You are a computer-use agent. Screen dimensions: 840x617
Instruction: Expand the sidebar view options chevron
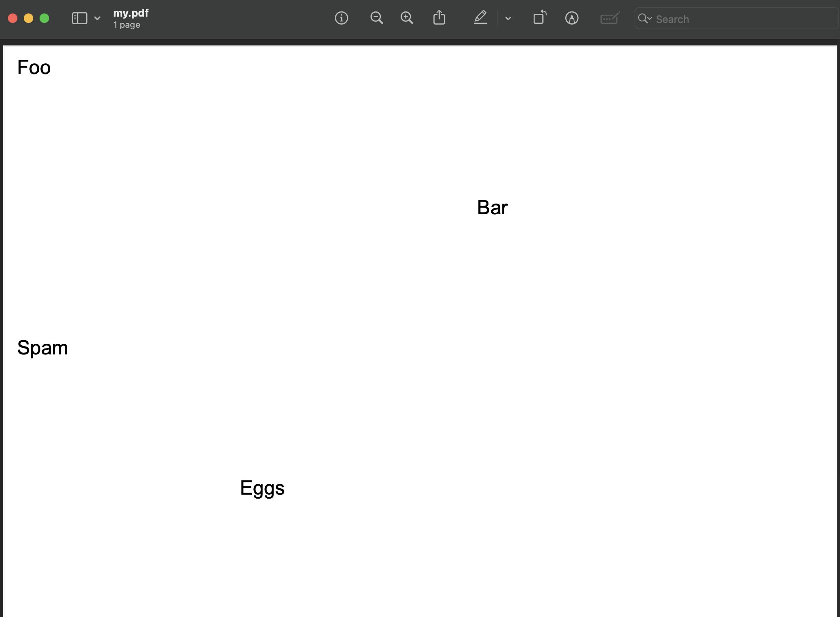tap(97, 19)
